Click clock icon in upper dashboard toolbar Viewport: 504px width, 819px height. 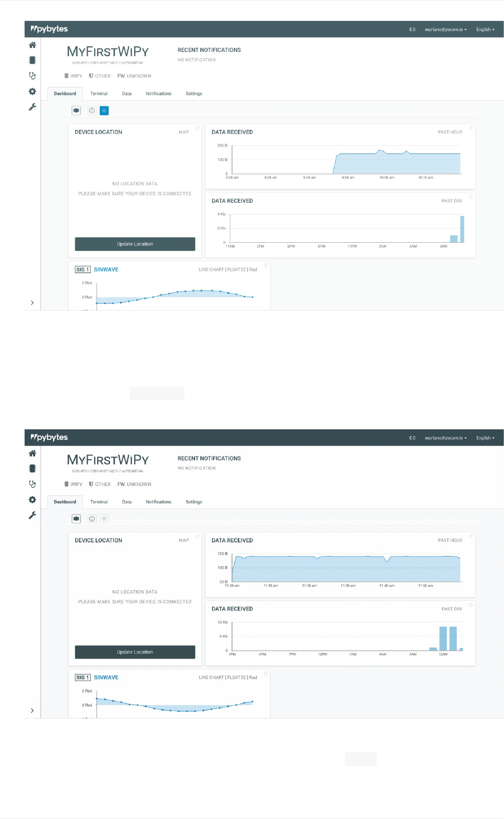tap(92, 111)
